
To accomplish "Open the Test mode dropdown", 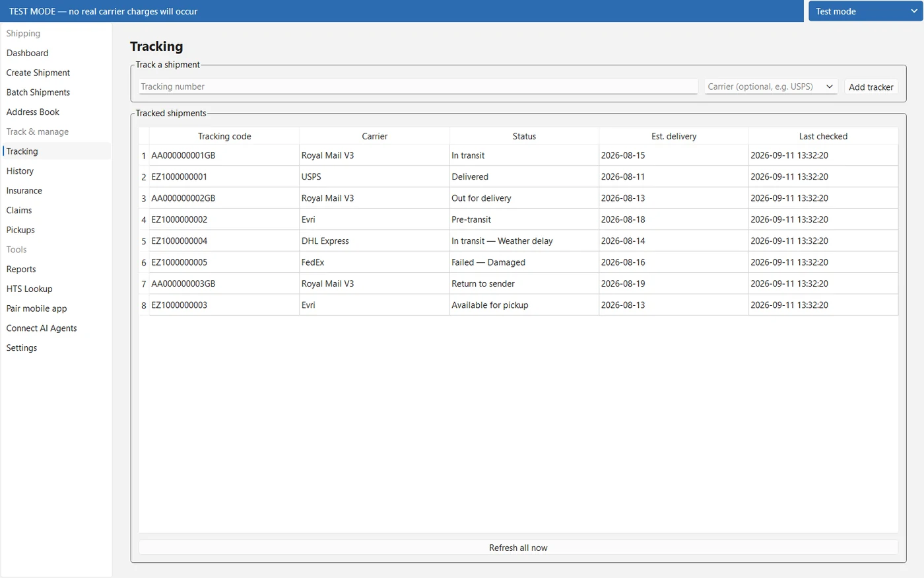I will [865, 11].
